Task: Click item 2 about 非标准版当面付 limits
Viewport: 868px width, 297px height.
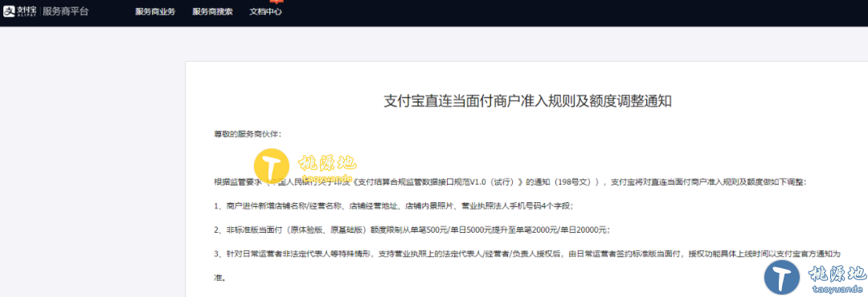Action: pos(412,230)
